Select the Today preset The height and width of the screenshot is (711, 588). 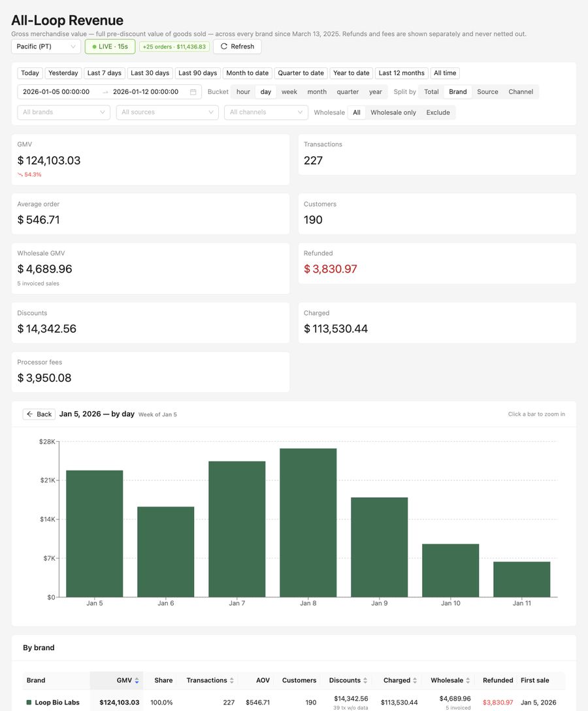pyautogui.click(x=30, y=73)
